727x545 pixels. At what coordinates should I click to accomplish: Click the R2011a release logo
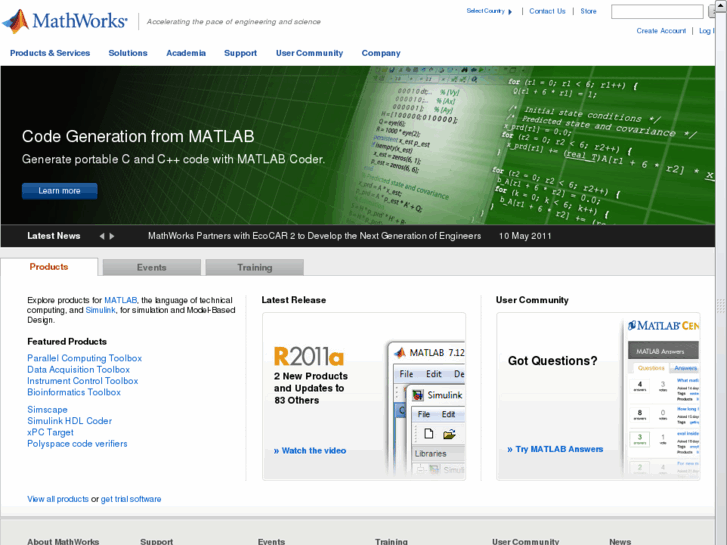[309, 357]
